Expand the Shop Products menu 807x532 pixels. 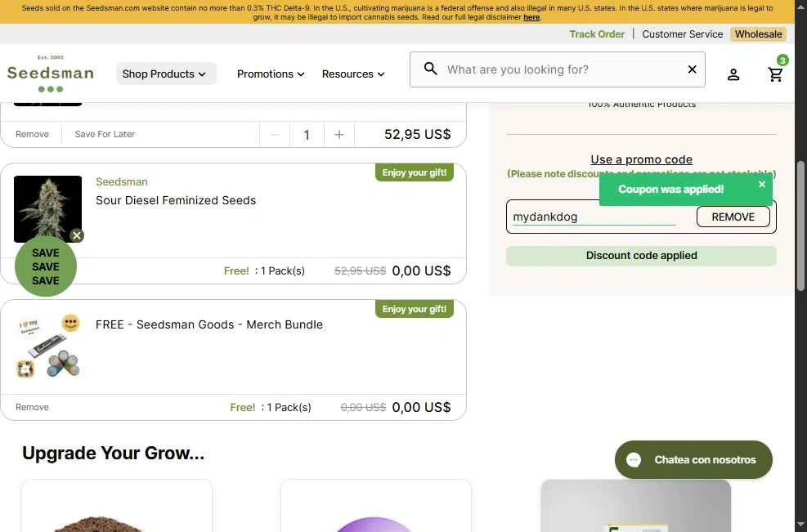166,74
